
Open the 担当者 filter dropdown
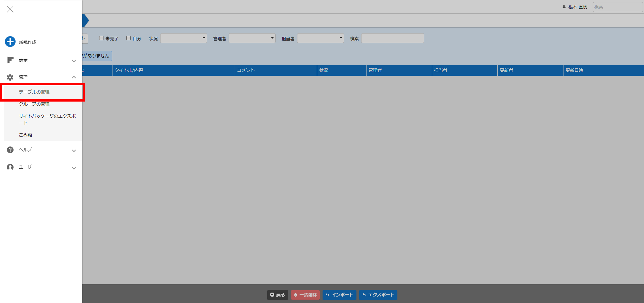(x=320, y=38)
